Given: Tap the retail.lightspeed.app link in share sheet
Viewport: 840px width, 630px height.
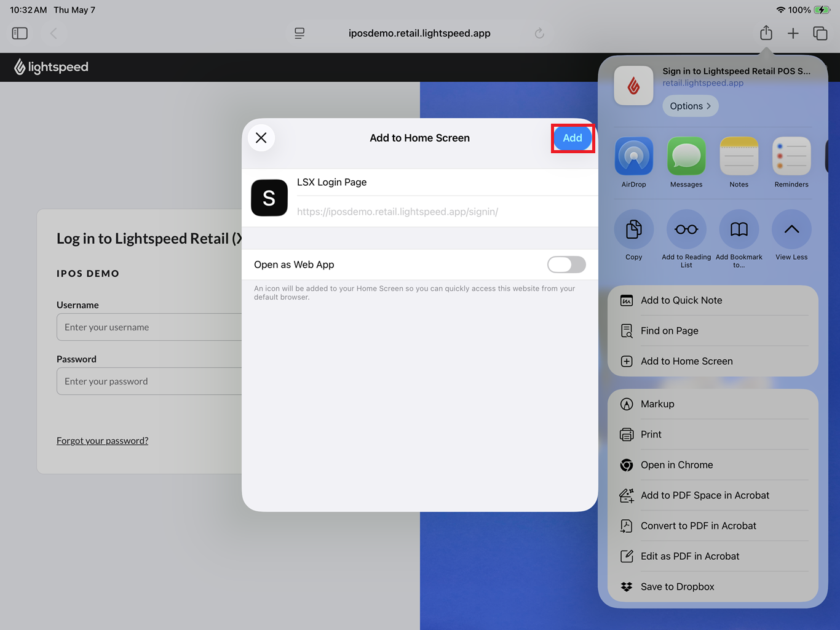Looking at the screenshot, I should tap(703, 83).
